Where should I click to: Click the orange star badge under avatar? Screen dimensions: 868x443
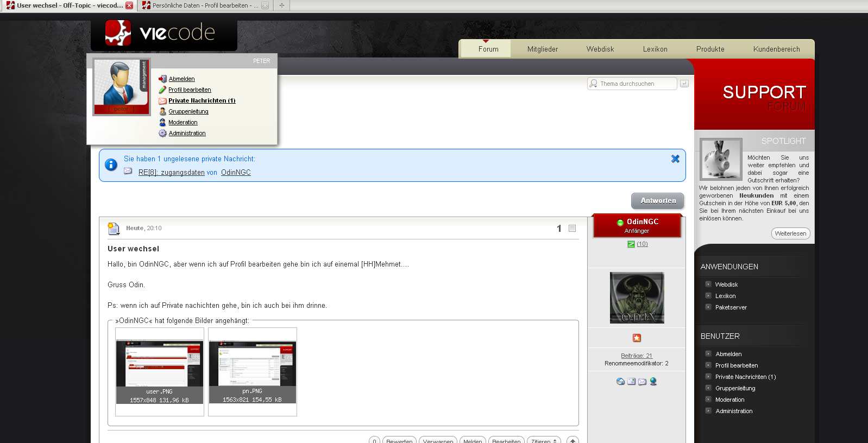pyautogui.click(x=637, y=338)
